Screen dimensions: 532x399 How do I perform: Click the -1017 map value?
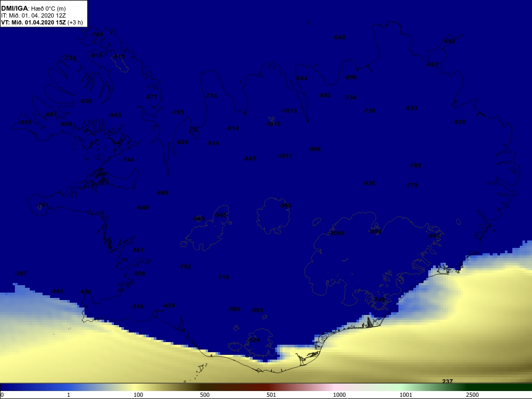click(x=284, y=156)
